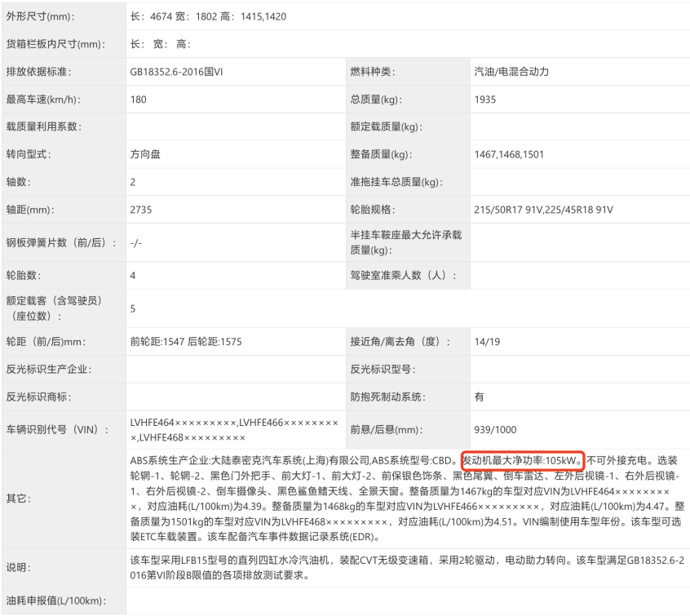The height and width of the screenshot is (616, 690).
Task: Click the 油耗申报值(L/100km) label
Action: click(x=56, y=600)
